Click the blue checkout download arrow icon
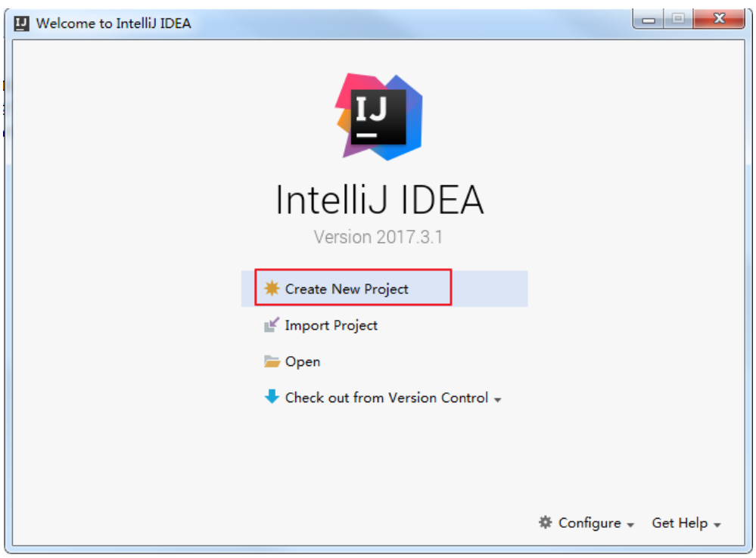756x558 pixels. pyautogui.click(x=272, y=397)
